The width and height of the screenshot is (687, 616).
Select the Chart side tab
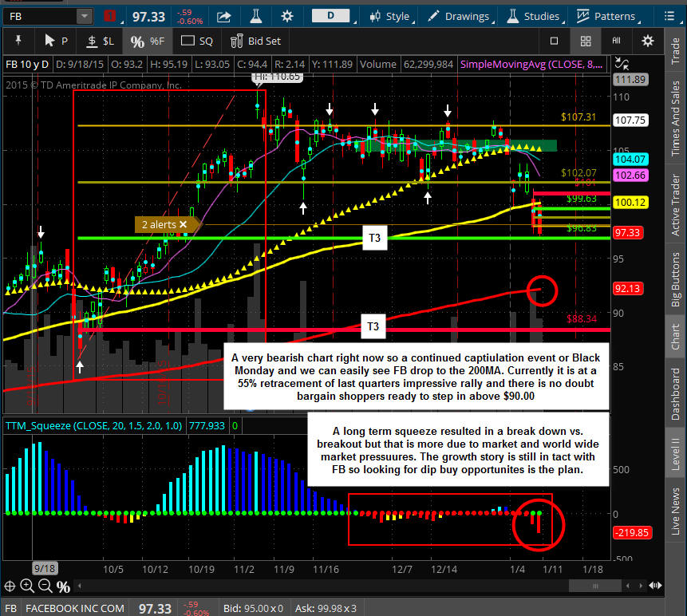[x=675, y=337]
